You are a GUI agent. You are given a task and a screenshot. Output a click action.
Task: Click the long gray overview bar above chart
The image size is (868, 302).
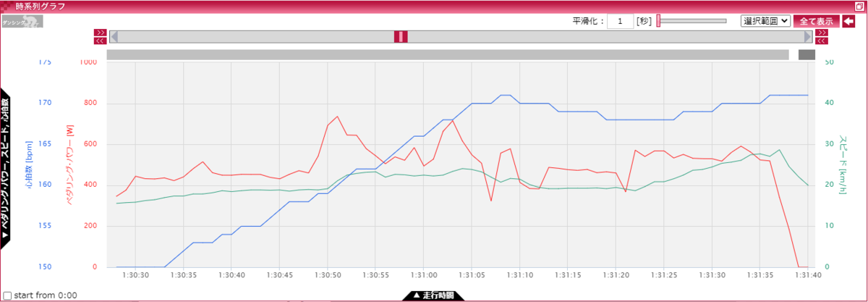tap(447, 54)
